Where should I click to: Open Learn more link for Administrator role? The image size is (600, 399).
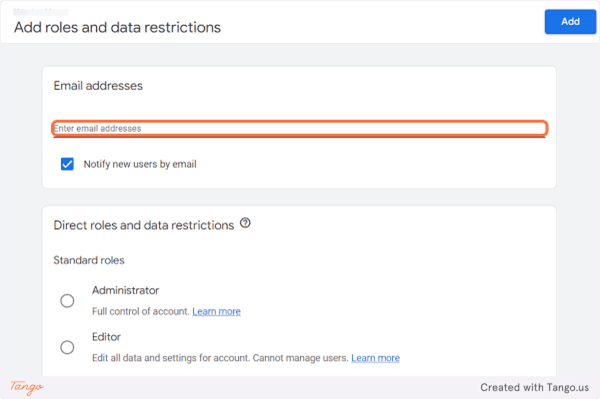coord(216,311)
